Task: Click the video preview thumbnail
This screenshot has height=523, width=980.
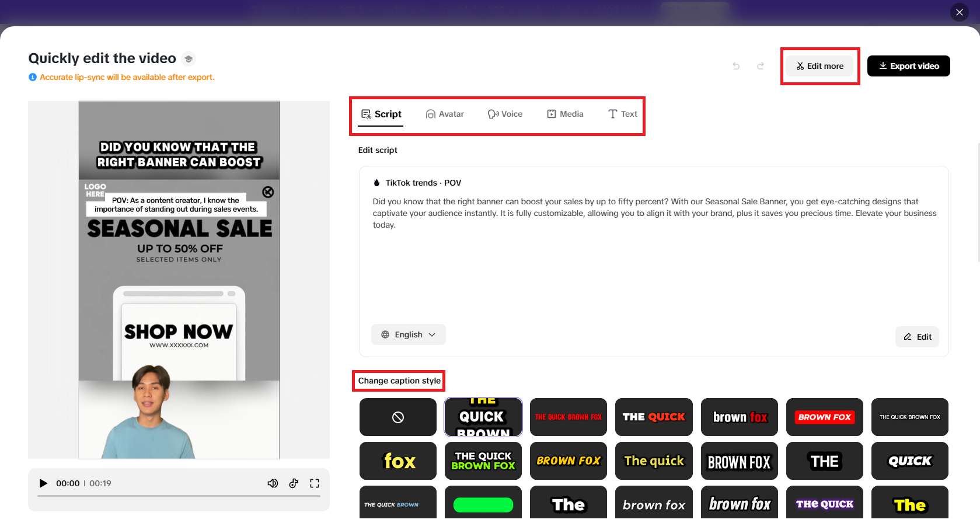Action: tap(179, 280)
